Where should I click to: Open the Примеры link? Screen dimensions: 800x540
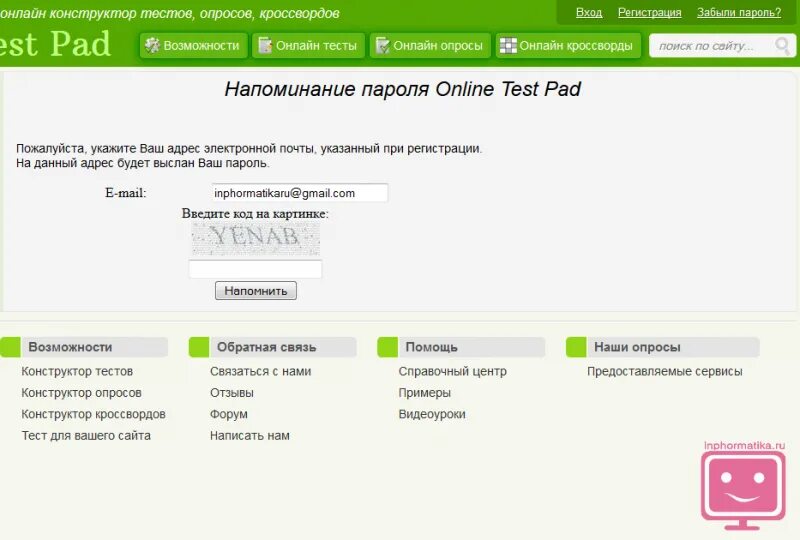(x=424, y=392)
